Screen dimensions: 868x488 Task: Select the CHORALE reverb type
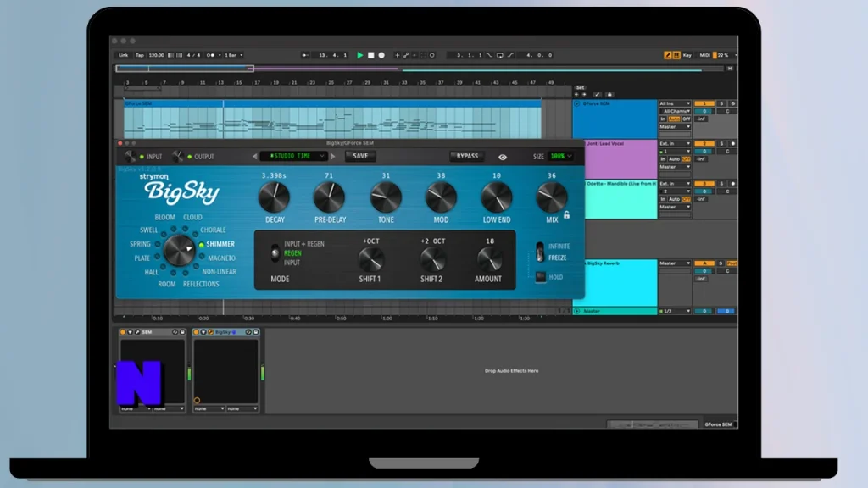point(213,230)
